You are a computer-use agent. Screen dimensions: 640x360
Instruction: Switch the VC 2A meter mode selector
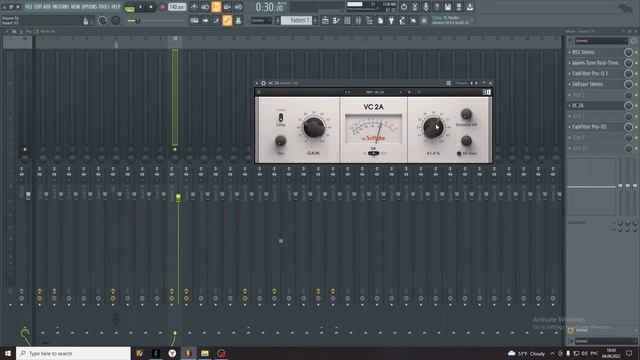click(x=373, y=153)
